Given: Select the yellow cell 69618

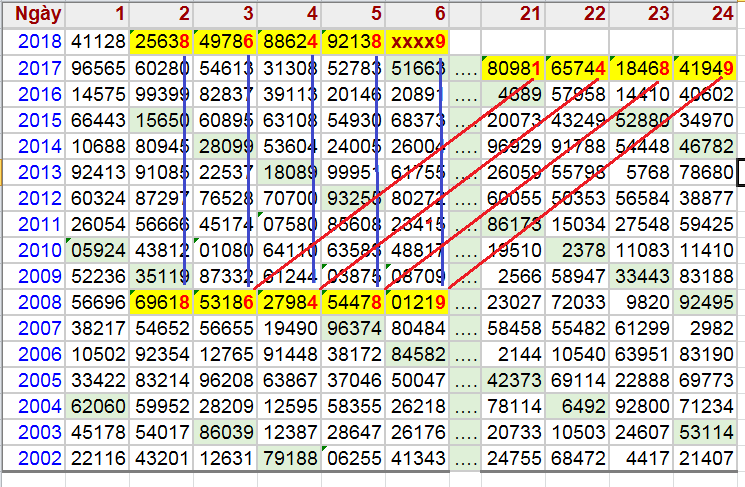Looking at the screenshot, I should tap(160, 302).
